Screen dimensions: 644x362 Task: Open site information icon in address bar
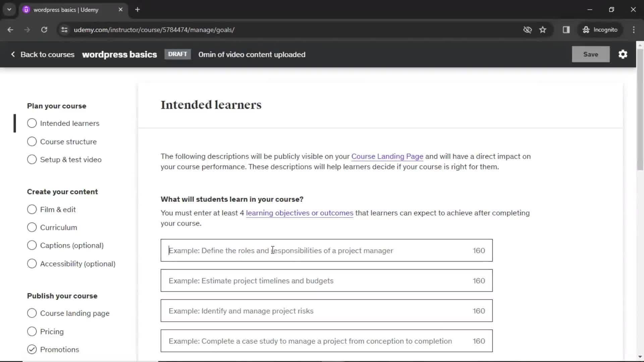pyautogui.click(x=64, y=30)
